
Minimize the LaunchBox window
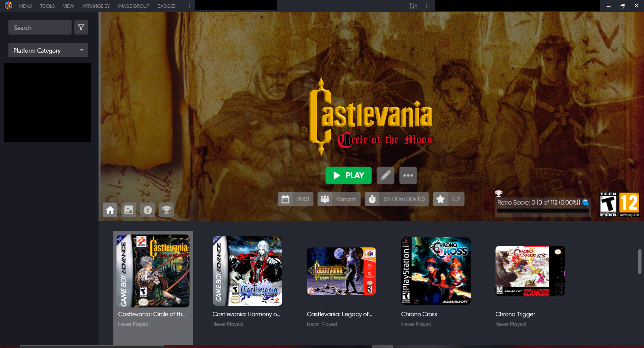pyautogui.click(x=608, y=6)
